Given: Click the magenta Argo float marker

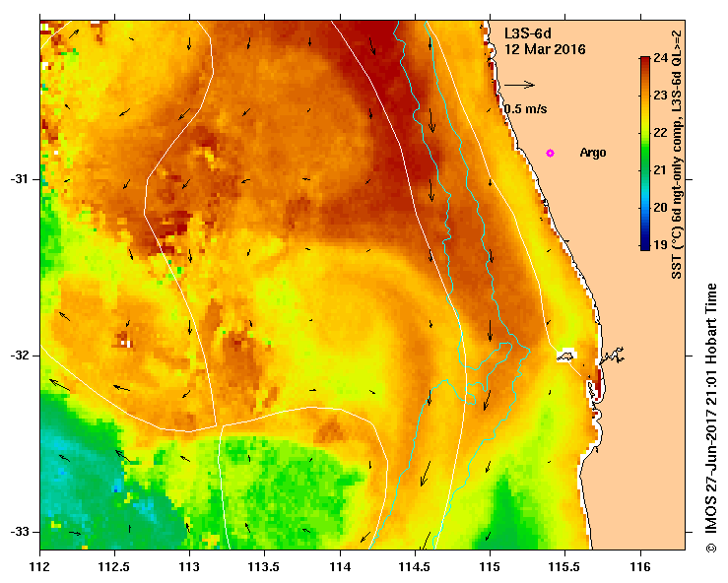Looking at the screenshot, I should 550,153.
